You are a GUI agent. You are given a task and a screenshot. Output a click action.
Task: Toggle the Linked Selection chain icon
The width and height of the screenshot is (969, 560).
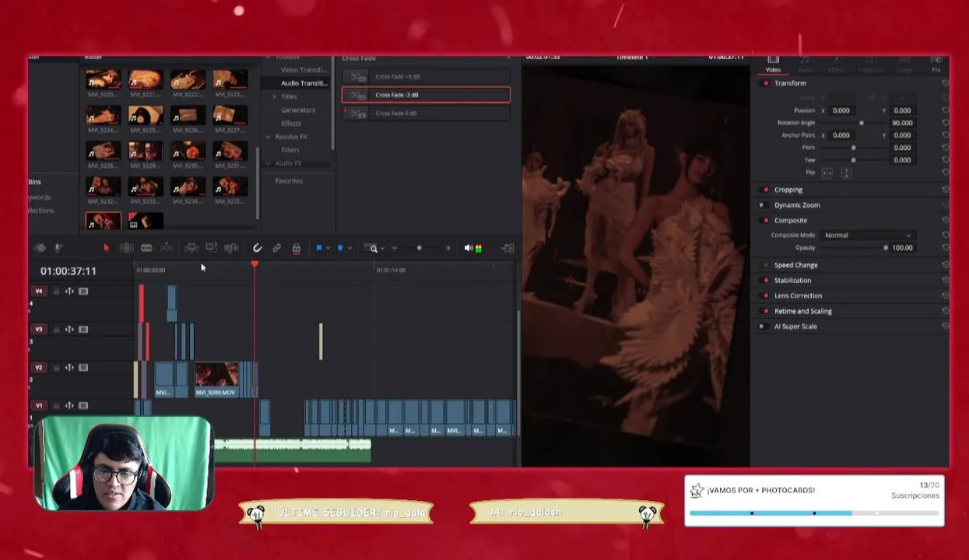tap(276, 248)
